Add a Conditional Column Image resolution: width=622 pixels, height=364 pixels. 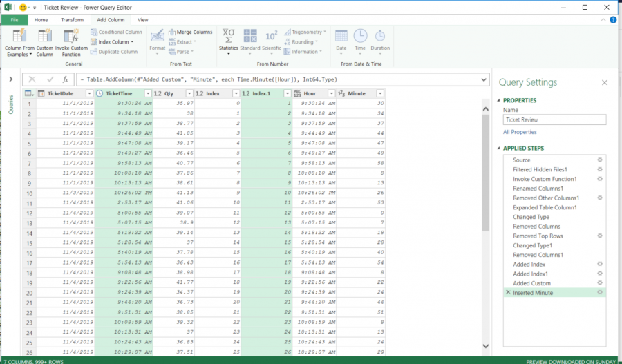coord(116,32)
